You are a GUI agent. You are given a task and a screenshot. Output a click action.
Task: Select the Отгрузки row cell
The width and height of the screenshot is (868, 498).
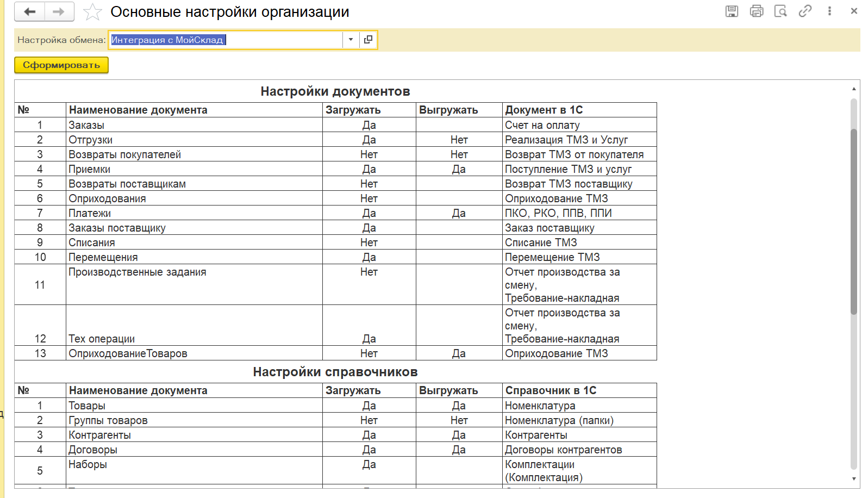tap(194, 140)
